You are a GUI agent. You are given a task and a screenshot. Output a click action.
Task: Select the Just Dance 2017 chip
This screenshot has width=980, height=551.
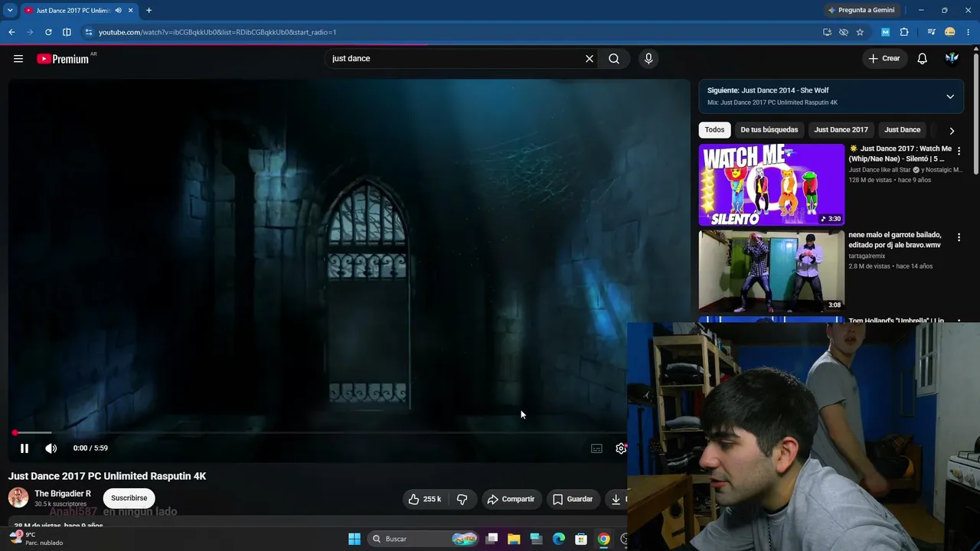841,130
